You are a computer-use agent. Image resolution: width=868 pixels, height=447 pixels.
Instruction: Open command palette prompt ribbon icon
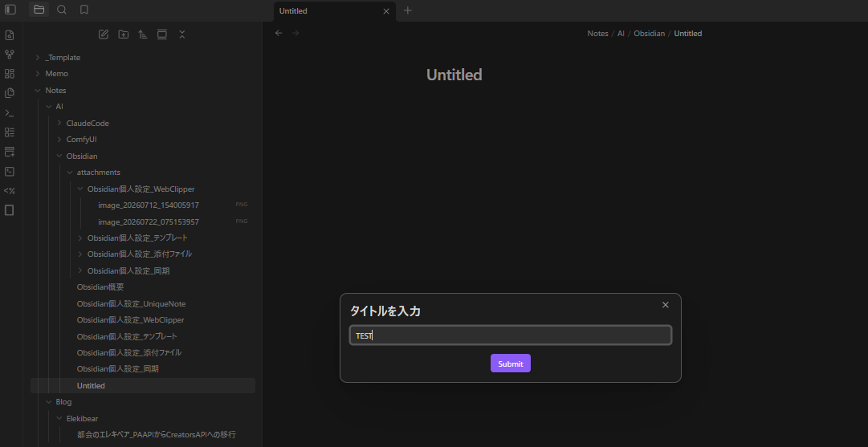[10, 113]
